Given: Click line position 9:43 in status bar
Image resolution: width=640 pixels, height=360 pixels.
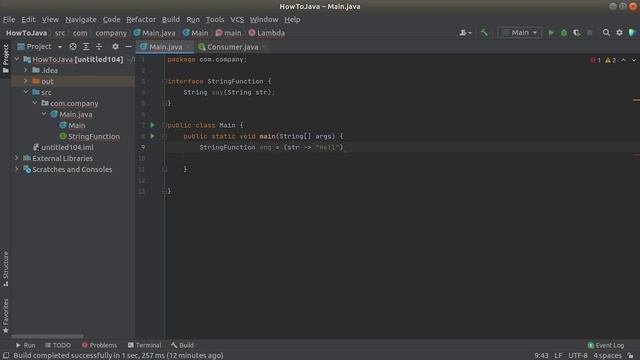Looking at the screenshot, I should point(541,356).
